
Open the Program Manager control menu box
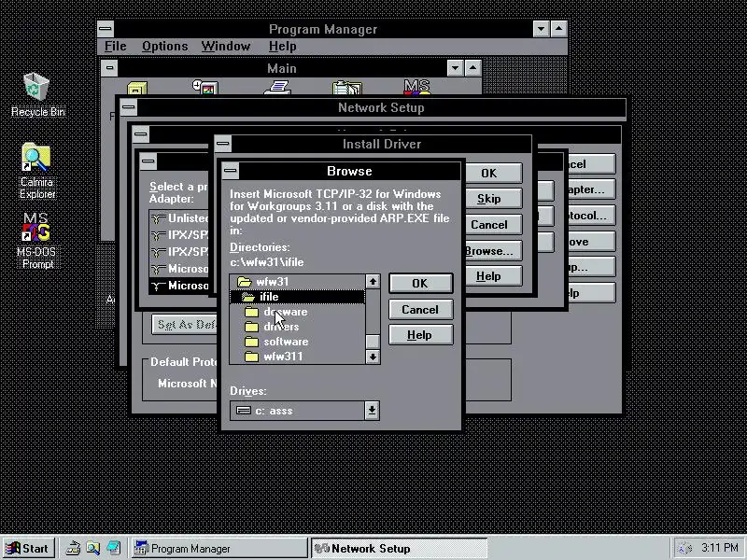[106, 29]
